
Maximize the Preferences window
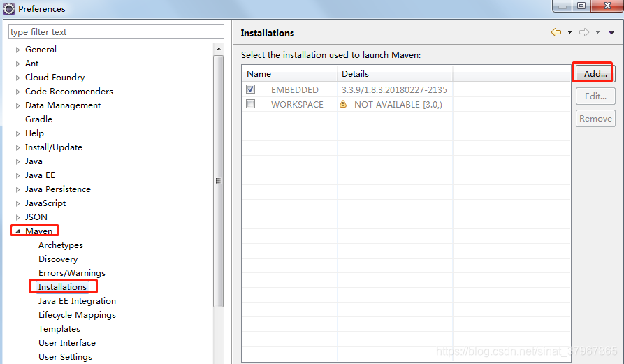tap(581, 6)
